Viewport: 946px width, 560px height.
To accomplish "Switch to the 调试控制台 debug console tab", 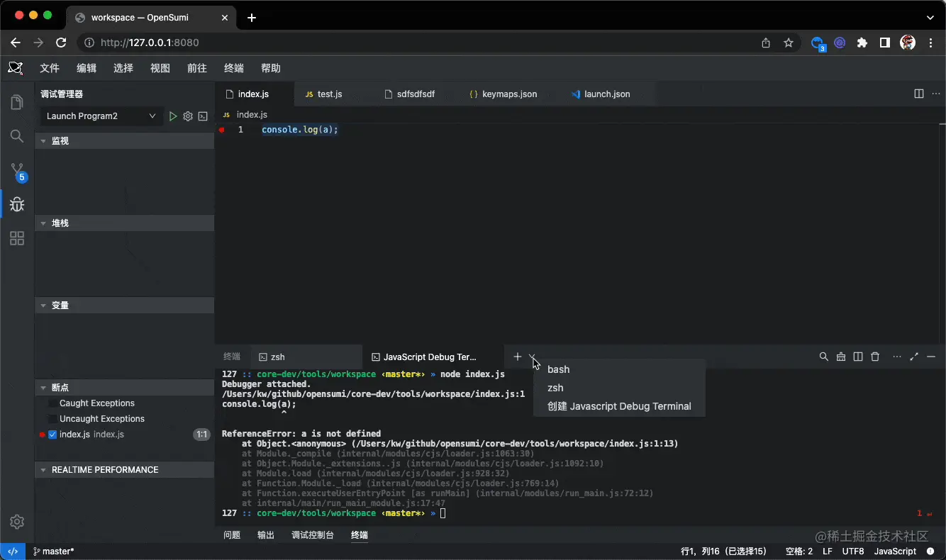I will tap(313, 535).
